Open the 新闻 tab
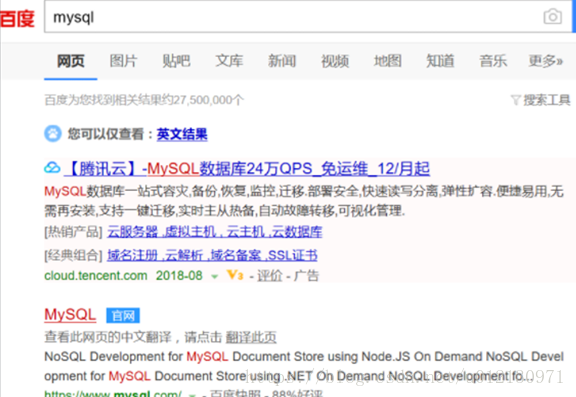Screen dimensions: 576x397 [x=282, y=61]
